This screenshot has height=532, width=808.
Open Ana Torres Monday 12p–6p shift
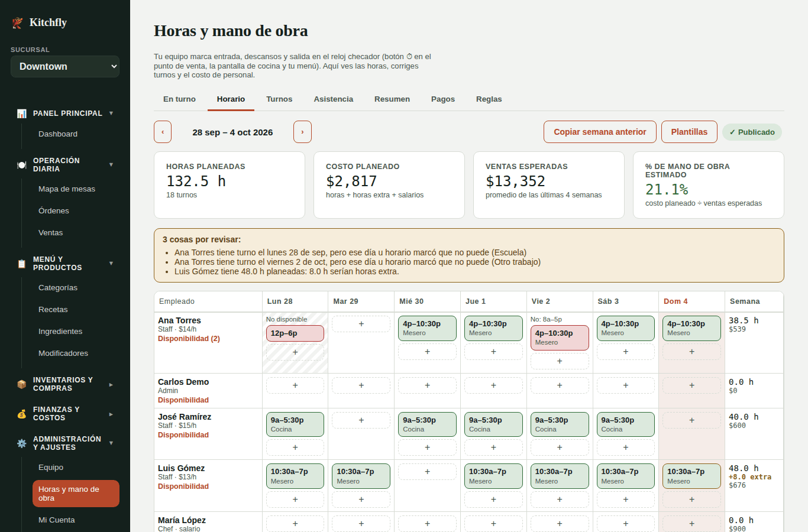pos(295,333)
